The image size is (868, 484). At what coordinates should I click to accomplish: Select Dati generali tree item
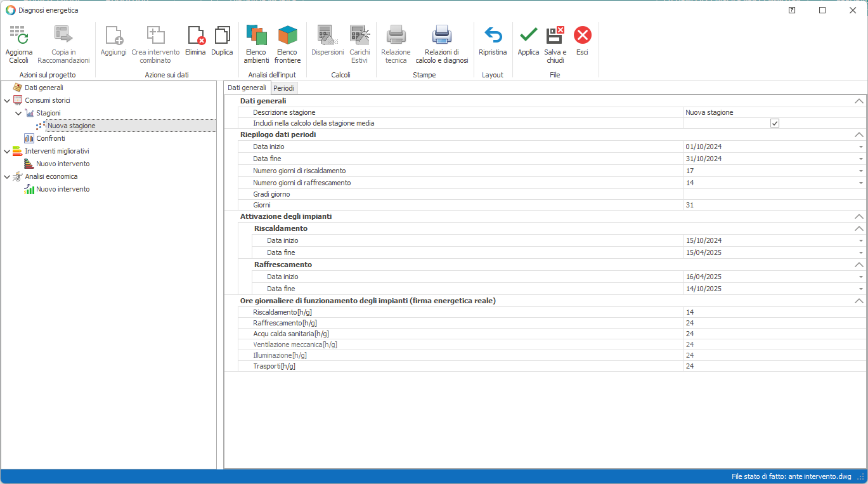pos(44,88)
